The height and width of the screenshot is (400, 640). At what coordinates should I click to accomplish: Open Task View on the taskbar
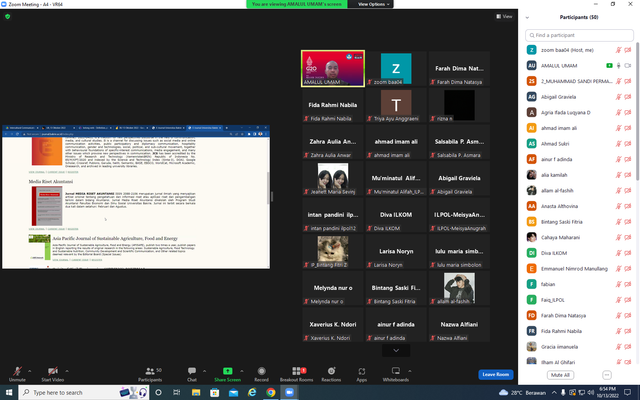tap(177, 392)
